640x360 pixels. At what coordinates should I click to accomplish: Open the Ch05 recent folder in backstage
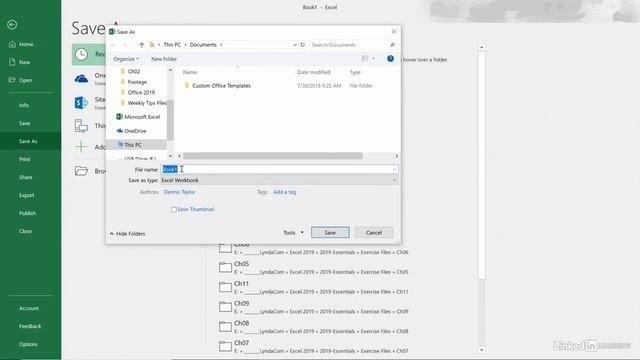pyautogui.click(x=313, y=268)
